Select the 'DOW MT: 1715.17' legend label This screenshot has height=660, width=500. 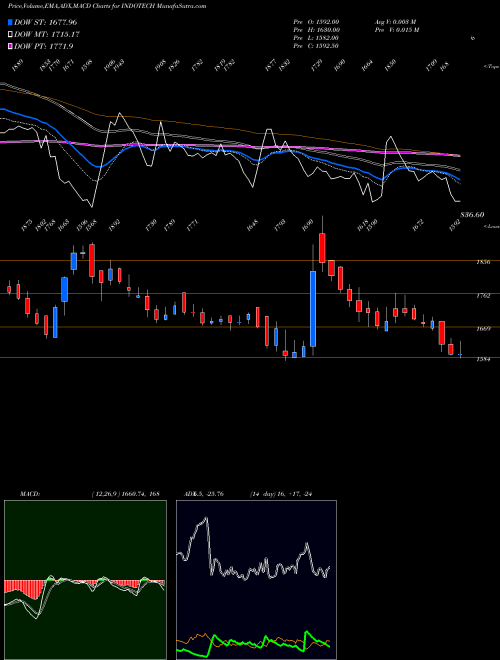click(x=47, y=34)
